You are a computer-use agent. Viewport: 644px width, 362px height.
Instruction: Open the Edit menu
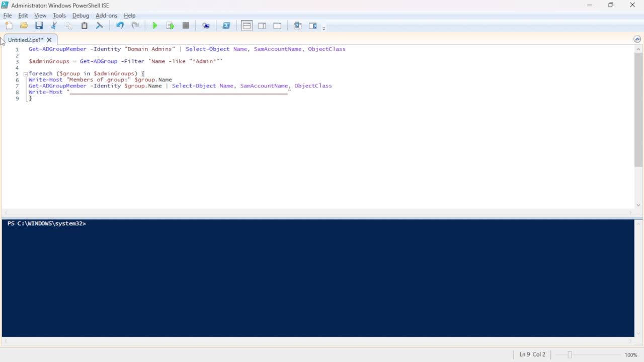coord(23,16)
